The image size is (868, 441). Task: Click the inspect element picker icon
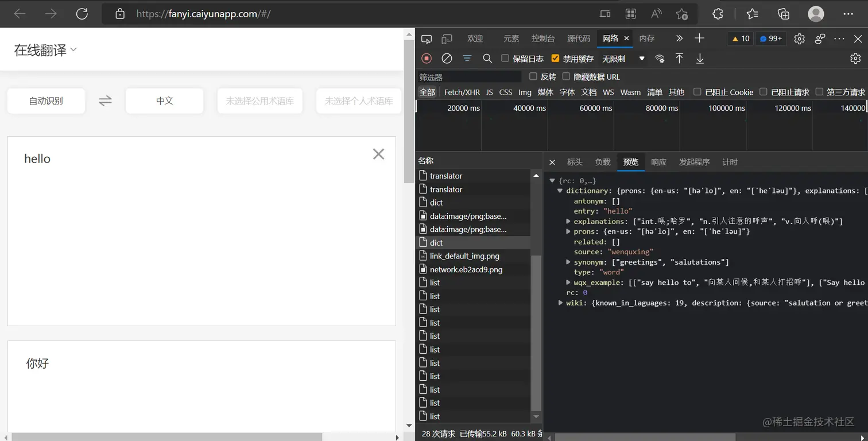[426, 38]
